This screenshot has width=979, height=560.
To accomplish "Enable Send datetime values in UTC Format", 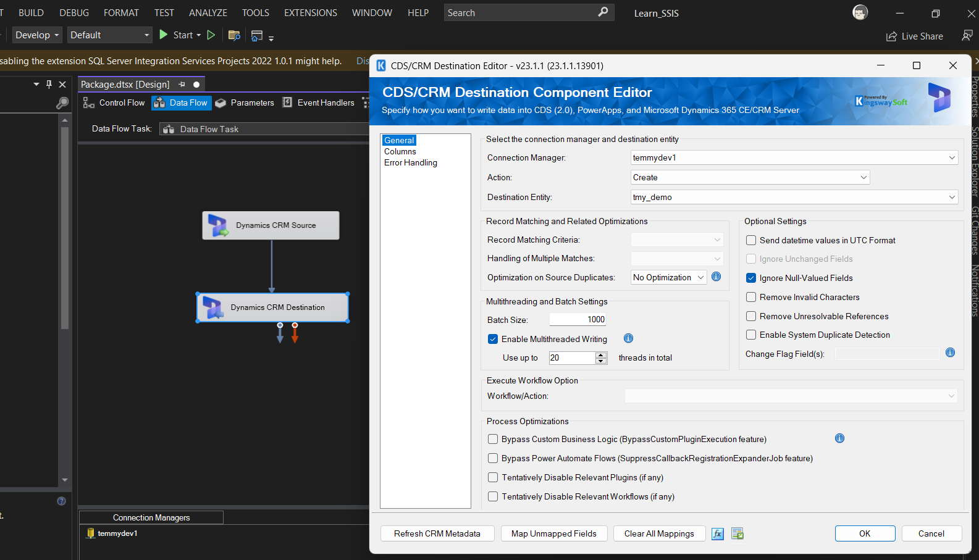I will 751,240.
